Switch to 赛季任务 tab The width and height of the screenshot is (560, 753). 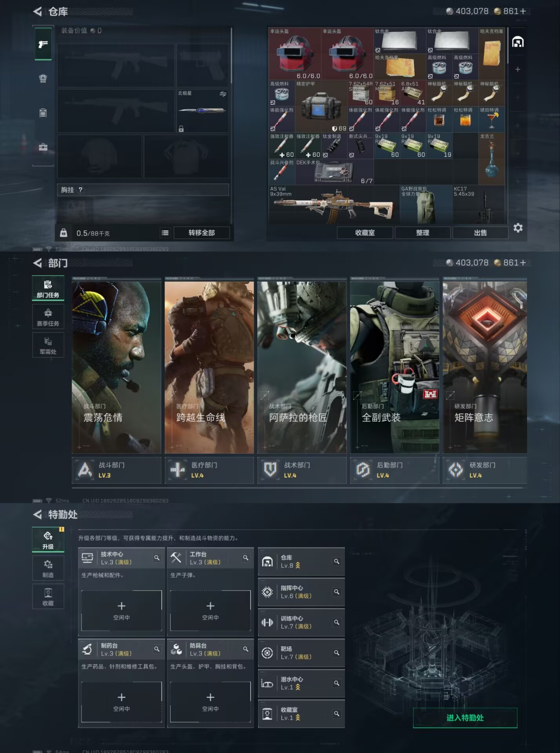click(x=48, y=317)
